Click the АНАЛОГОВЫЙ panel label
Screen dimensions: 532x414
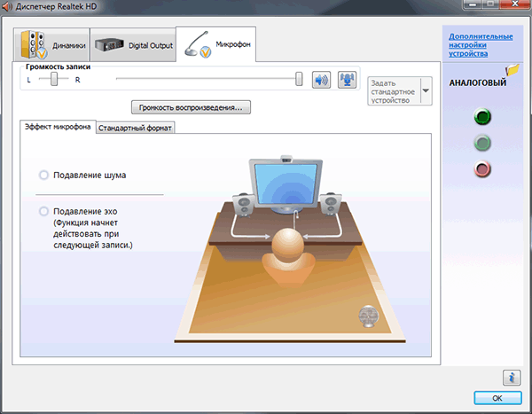tap(477, 82)
